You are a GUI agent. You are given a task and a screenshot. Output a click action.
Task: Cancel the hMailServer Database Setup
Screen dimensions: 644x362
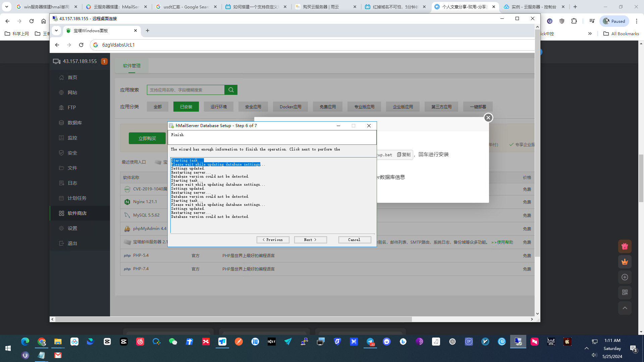(x=355, y=240)
